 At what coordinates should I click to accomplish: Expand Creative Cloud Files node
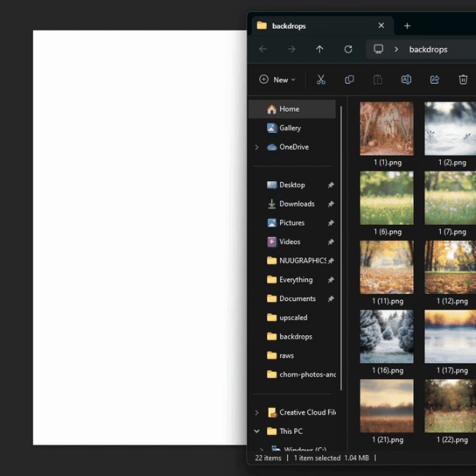pyautogui.click(x=256, y=412)
